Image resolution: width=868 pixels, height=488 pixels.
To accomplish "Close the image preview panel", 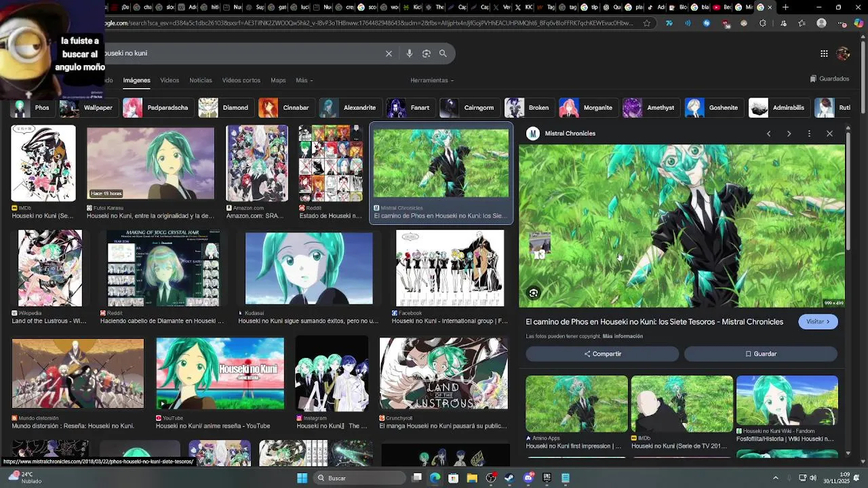I will click(829, 134).
